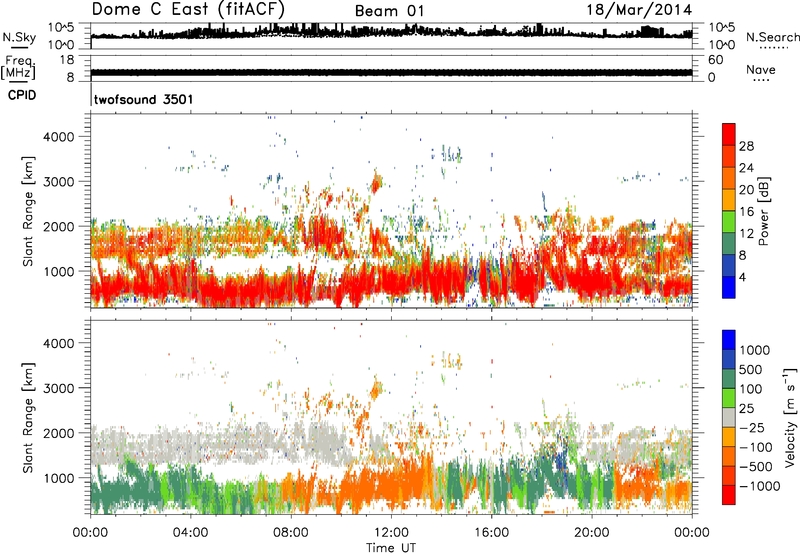Click the green 12 dB power swatch
This screenshot has width=800, height=554.
pos(729,222)
